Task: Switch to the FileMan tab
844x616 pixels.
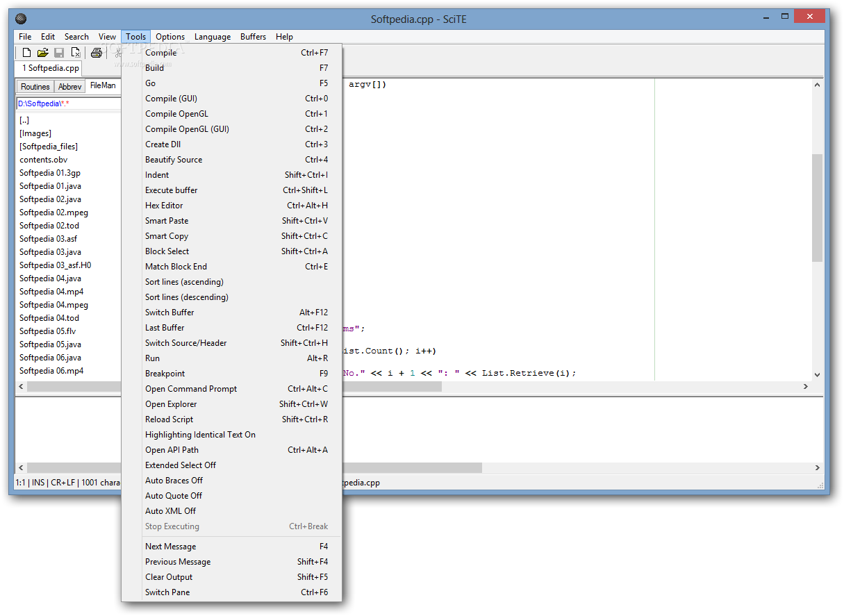Action: 103,86
